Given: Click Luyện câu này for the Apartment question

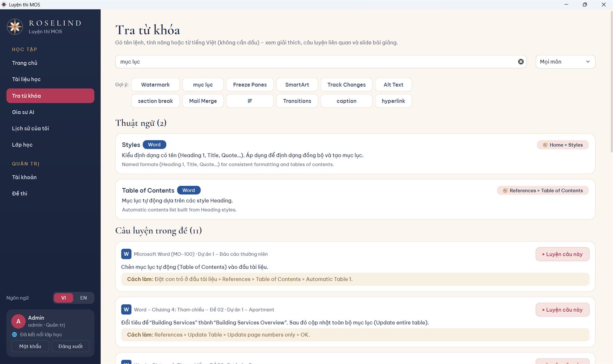Looking at the screenshot, I should pos(562,310).
